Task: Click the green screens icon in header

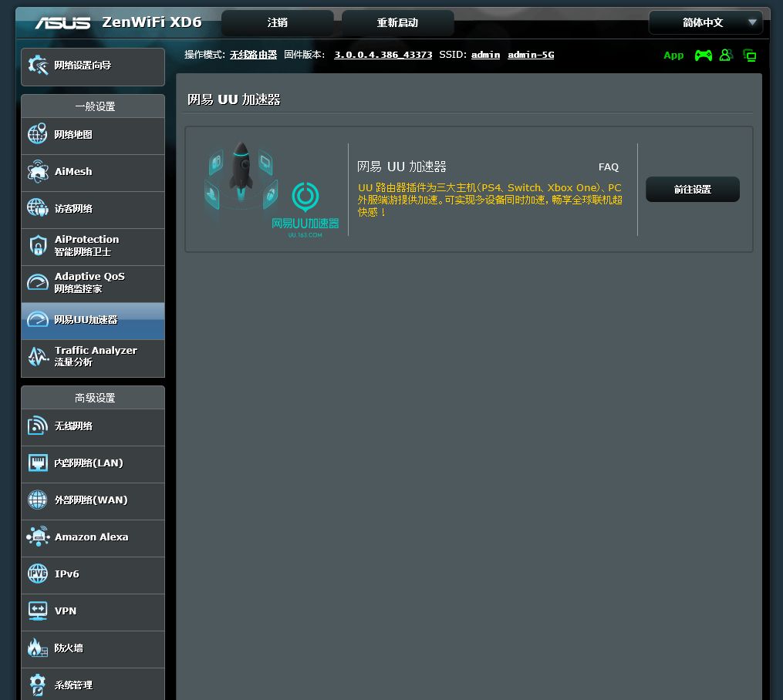Action: (750, 56)
